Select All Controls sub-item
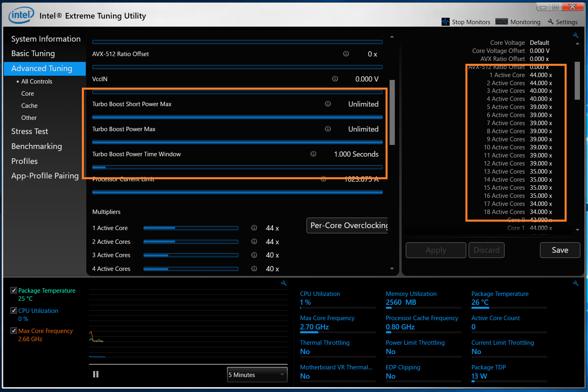Screen dimensions: 588x392 coord(37,81)
